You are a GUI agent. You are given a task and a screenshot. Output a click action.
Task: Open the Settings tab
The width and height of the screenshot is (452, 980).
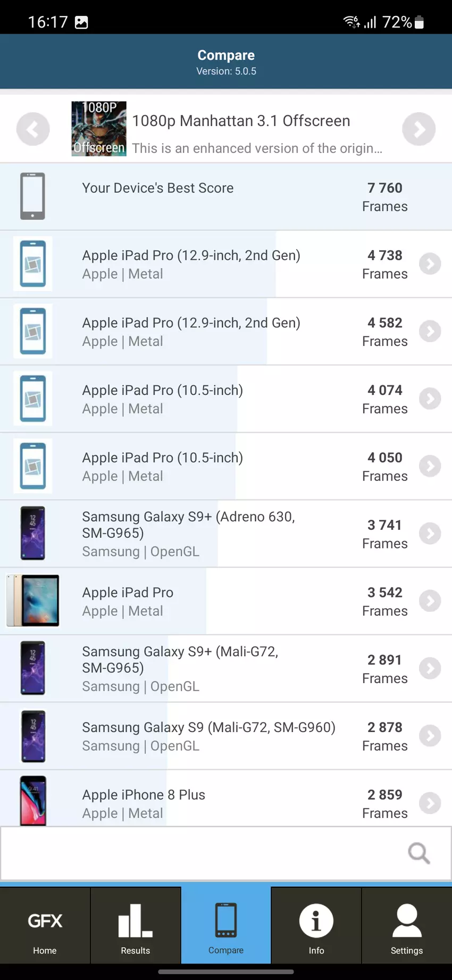tap(407, 926)
